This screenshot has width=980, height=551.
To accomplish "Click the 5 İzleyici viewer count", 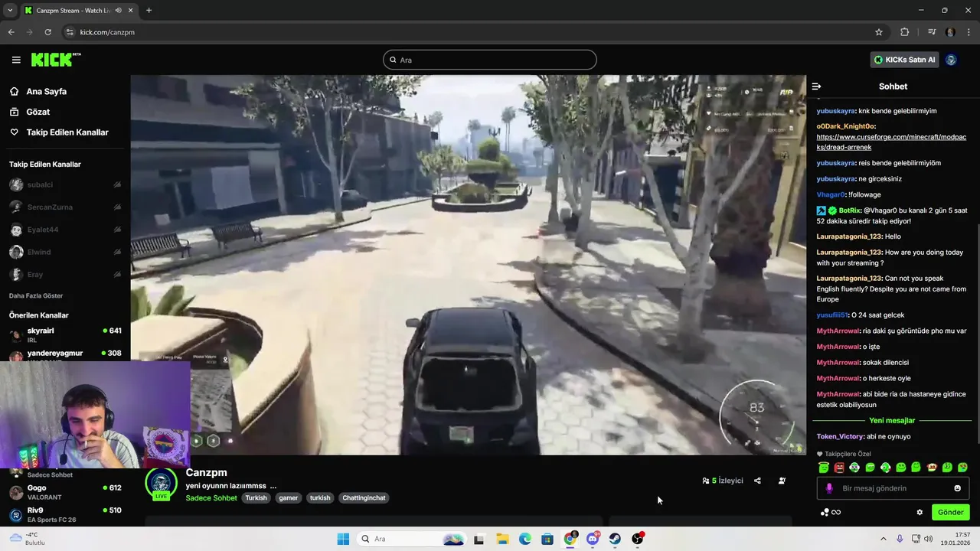I will coord(723,481).
